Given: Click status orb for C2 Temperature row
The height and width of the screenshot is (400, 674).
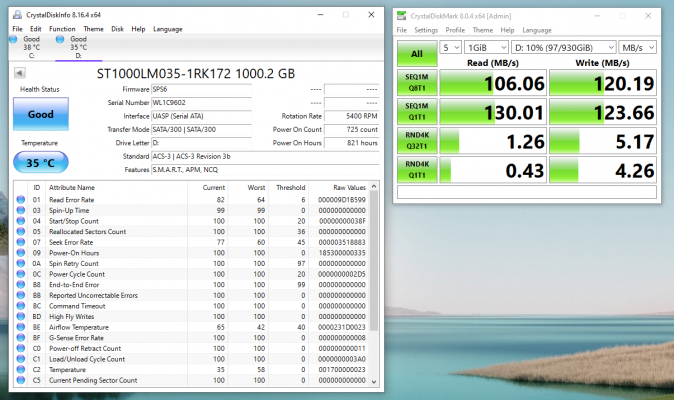Looking at the screenshot, I should [20, 369].
